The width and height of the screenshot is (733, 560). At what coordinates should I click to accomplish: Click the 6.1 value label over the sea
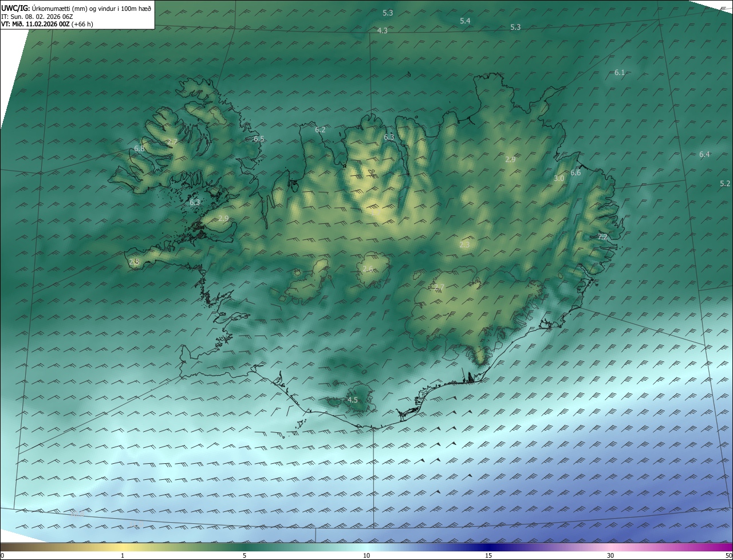[620, 72]
